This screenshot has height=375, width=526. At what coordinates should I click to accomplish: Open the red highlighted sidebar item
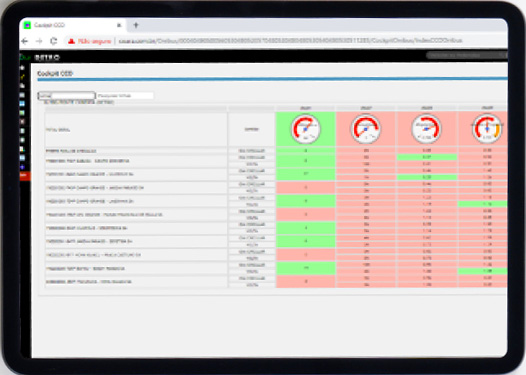pyautogui.click(x=25, y=175)
